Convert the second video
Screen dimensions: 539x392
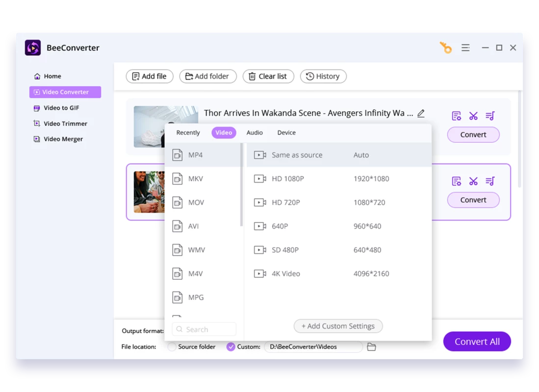473,200
